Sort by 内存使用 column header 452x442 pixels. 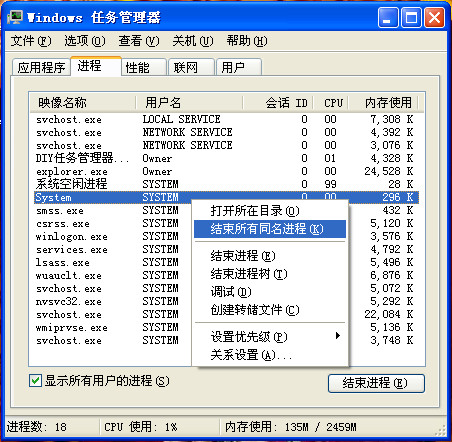(383, 102)
